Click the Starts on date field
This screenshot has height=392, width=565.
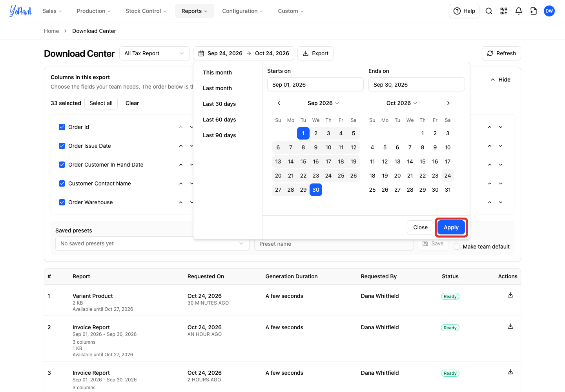coord(315,85)
